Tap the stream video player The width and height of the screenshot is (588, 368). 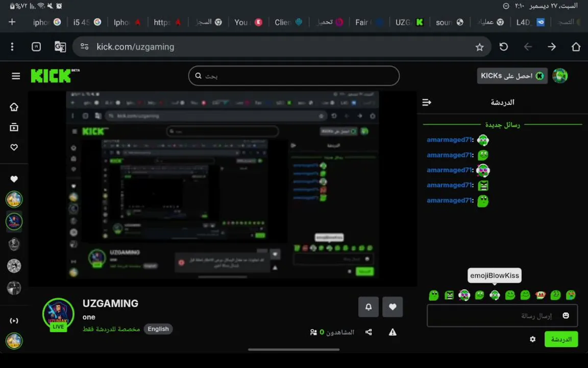point(223,189)
